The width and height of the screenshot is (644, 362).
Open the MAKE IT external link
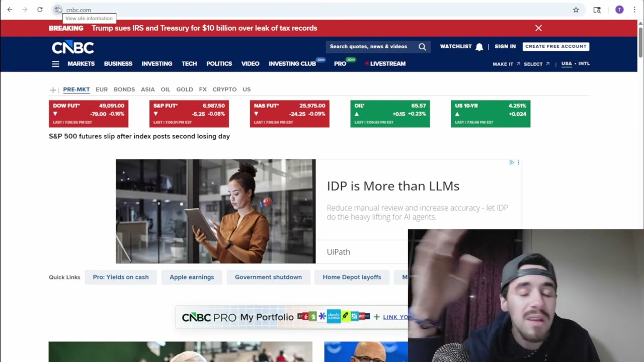click(506, 64)
